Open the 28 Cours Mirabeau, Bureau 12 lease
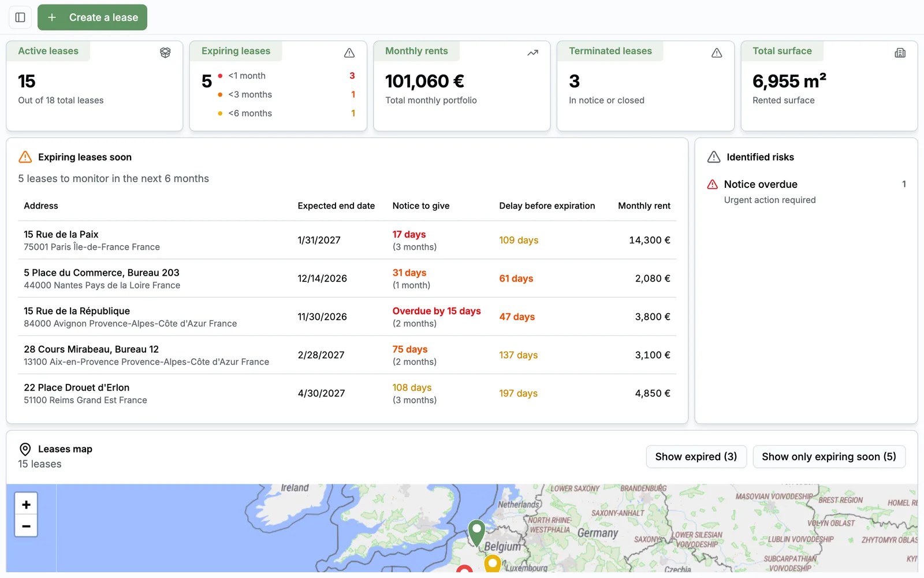The width and height of the screenshot is (924, 578). click(x=347, y=355)
